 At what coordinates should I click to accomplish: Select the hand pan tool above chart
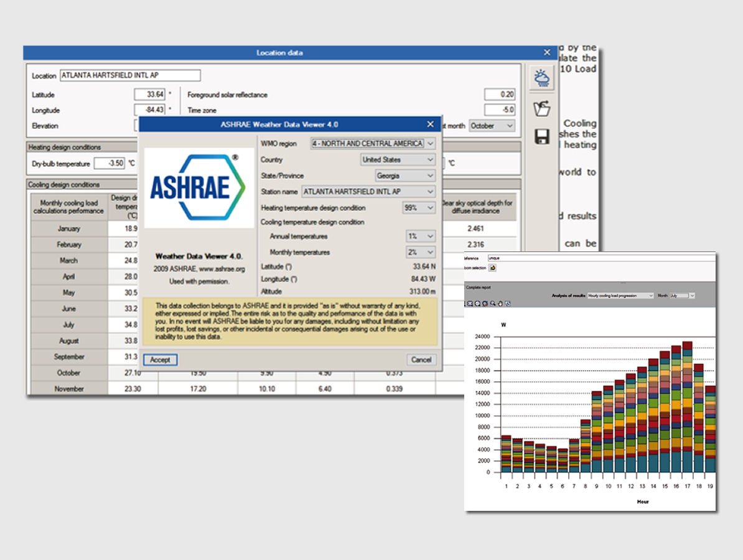point(500,304)
